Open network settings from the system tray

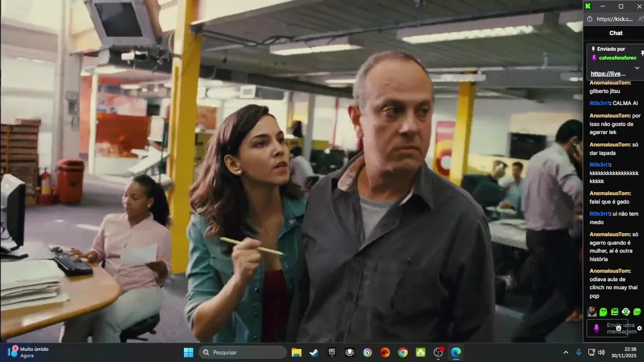(592, 352)
